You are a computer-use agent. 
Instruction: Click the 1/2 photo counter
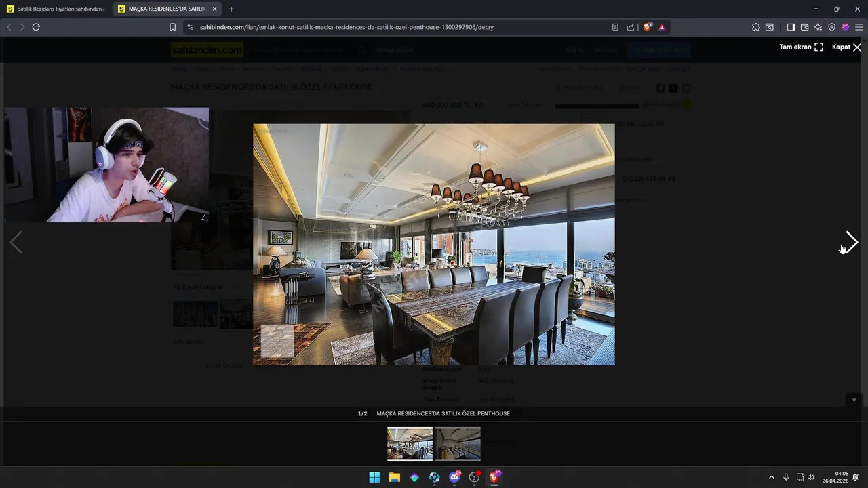pos(362,413)
